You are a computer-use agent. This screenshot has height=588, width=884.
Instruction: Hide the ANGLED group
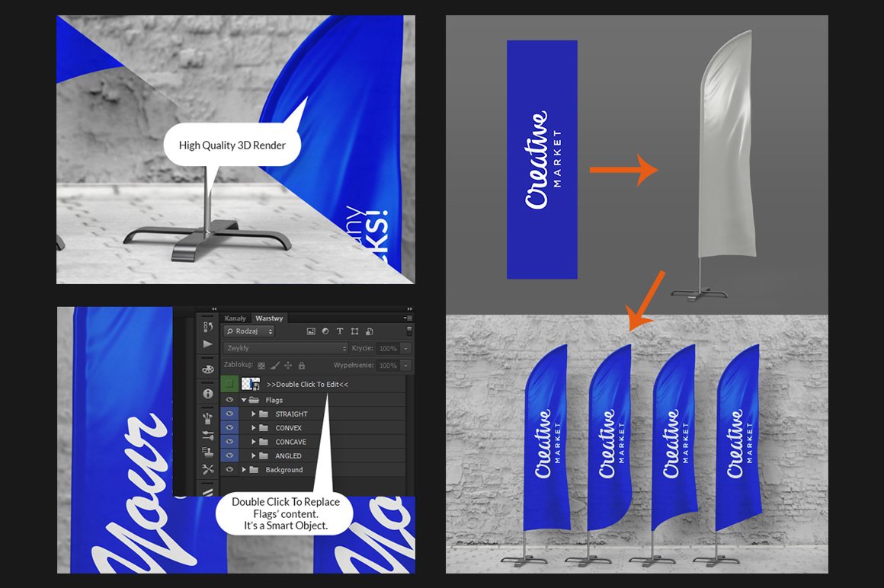click(229, 455)
